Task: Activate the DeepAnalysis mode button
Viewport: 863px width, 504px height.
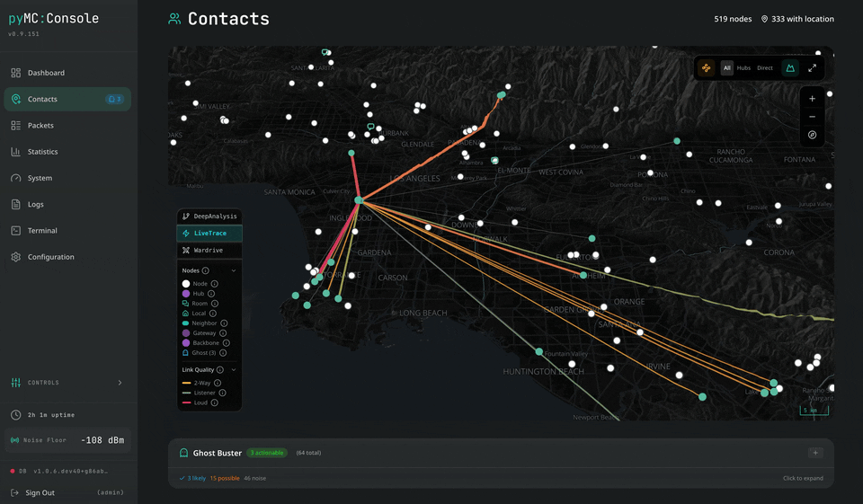Action: [209, 217]
